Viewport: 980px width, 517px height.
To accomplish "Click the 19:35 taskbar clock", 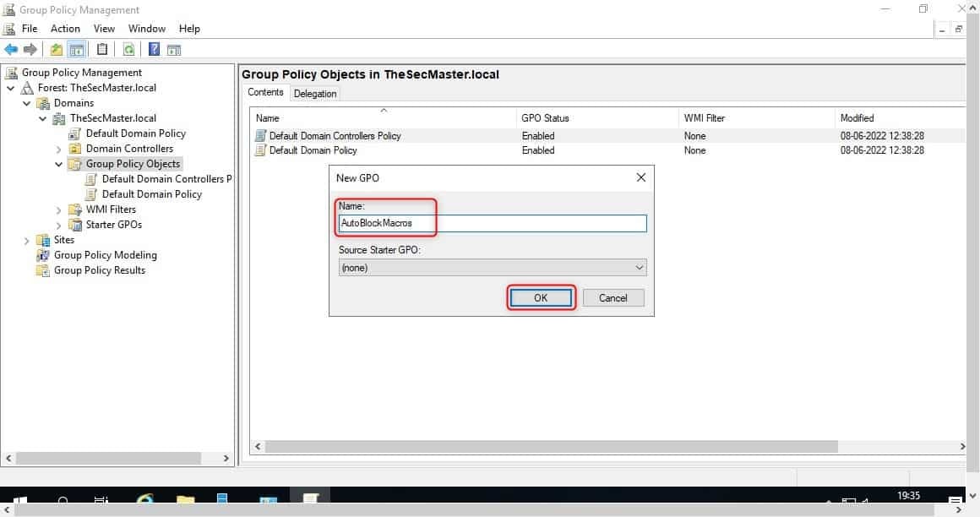I will [908, 496].
